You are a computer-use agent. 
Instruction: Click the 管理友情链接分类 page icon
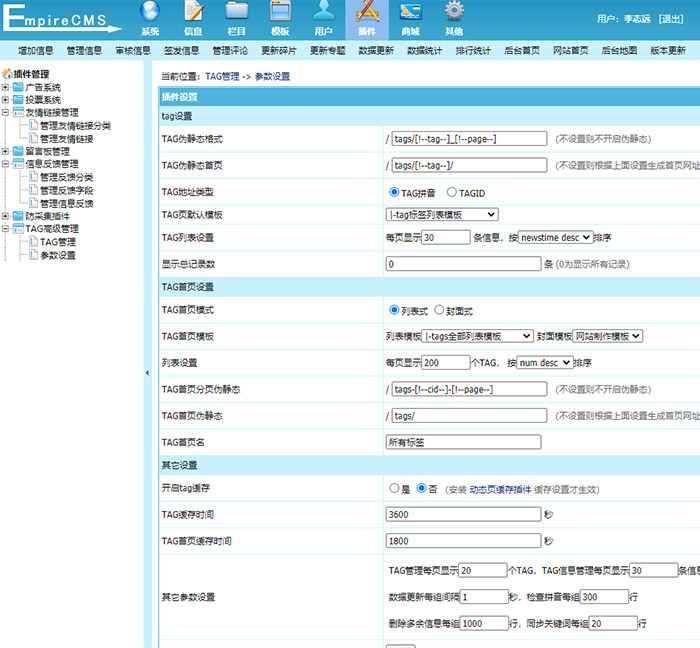click(x=33, y=125)
